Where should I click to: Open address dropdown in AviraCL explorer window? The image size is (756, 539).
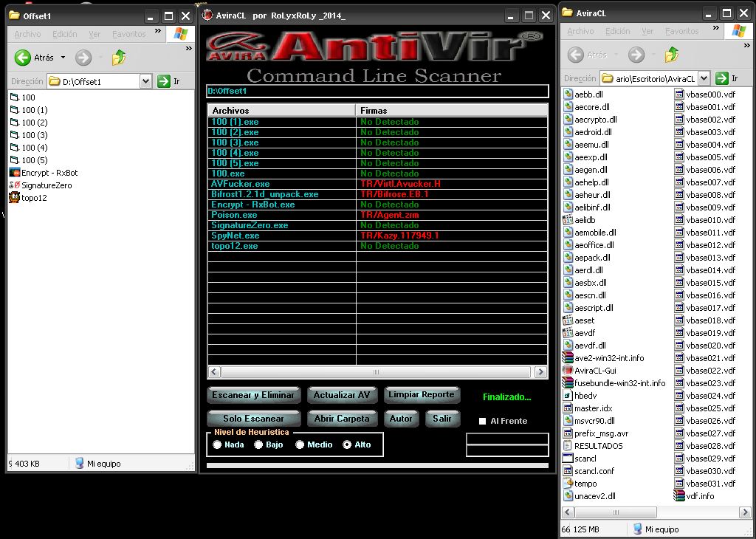click(x=704, y=78)
